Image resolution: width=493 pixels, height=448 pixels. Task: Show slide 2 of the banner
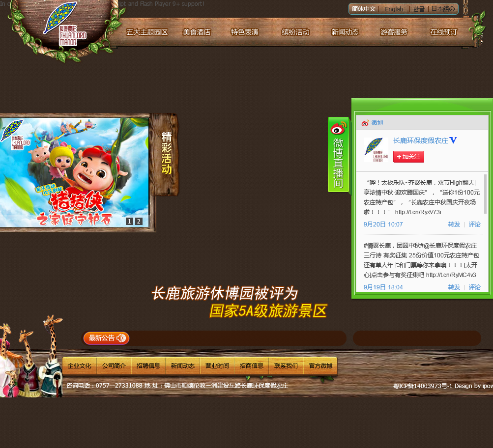pos(139,221)
